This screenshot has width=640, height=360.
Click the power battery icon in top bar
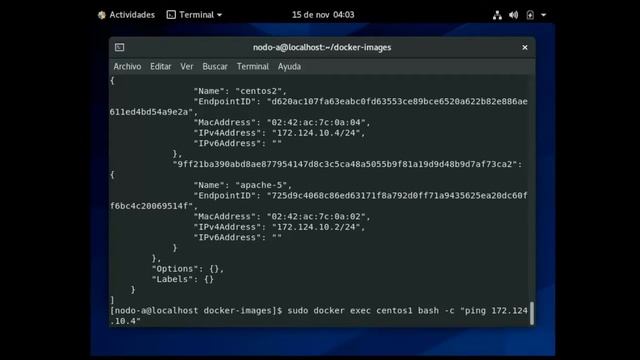pyautogui.click(x=530, y=15)
